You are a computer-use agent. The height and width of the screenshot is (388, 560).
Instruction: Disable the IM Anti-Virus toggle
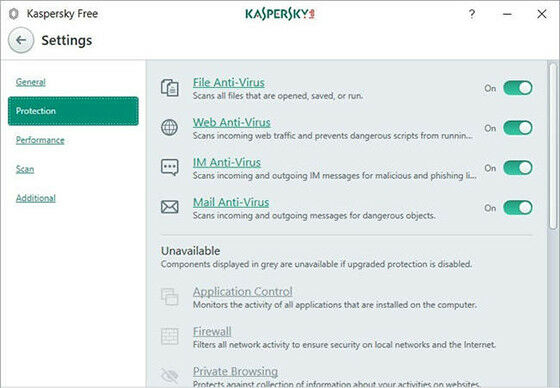pyautogui.click(x=518, y=168)
